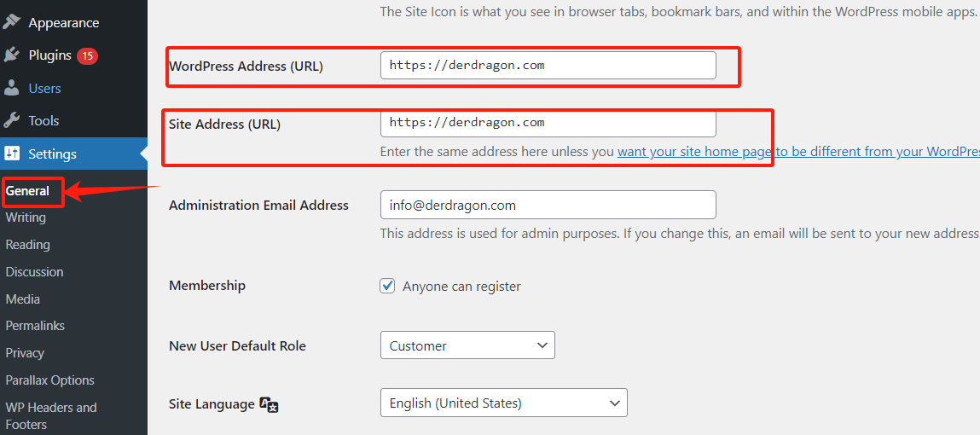Image resolution: width=980 pixels, height=435 pixels.
Task: Select the General settings submenu
Action: click(27, 191)
